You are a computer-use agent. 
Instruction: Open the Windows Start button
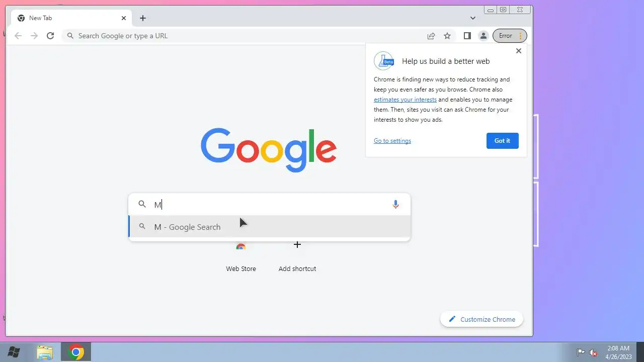(x=14, y=352)
